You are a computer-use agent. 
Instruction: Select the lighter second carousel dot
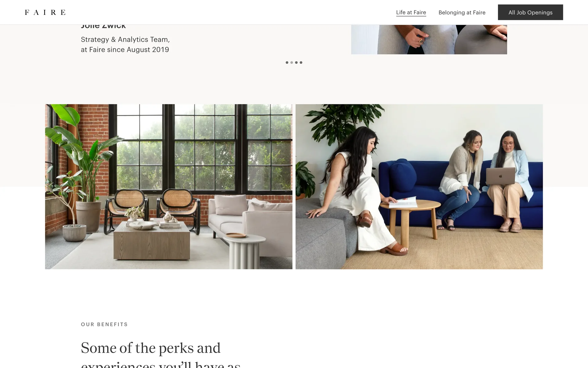[292, 63]
